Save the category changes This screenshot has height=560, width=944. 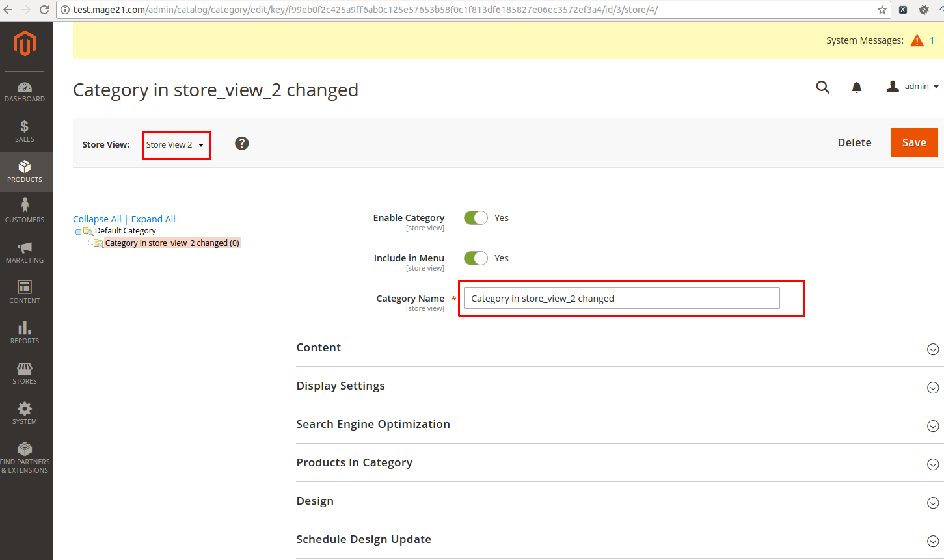[x=914, y=142]
